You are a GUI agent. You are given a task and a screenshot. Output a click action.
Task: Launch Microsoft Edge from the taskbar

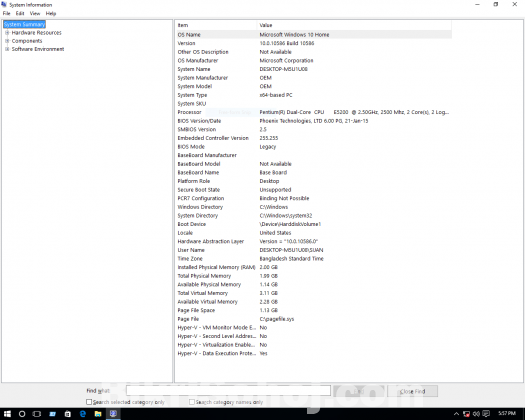83,414
